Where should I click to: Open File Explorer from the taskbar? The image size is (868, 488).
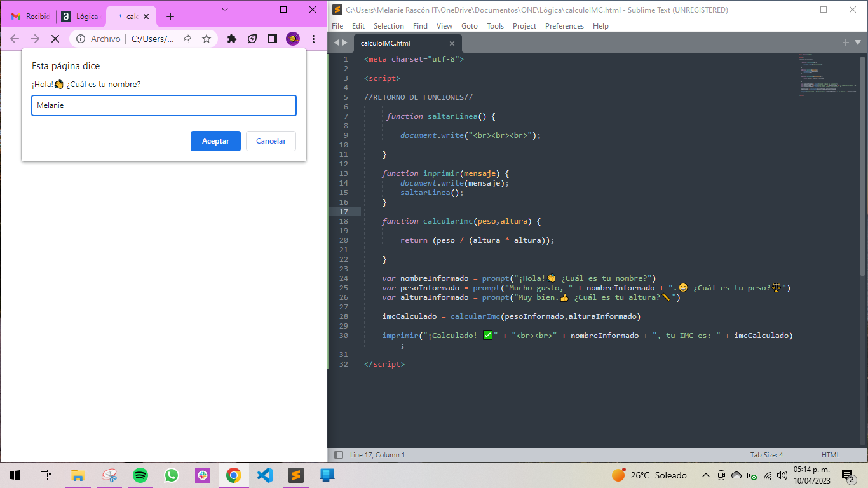pyautogui.click(x=78, y=475)
